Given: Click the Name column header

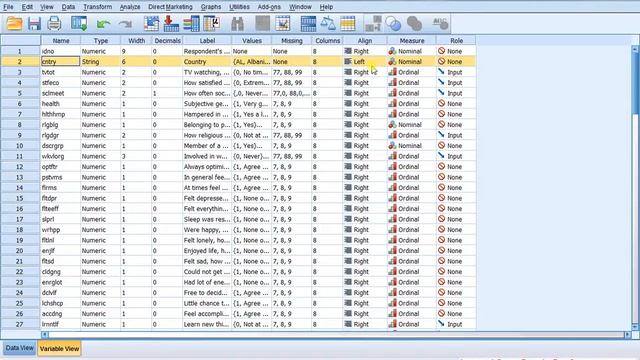Looking at the screenshot, I should click(x=61, y=40).
